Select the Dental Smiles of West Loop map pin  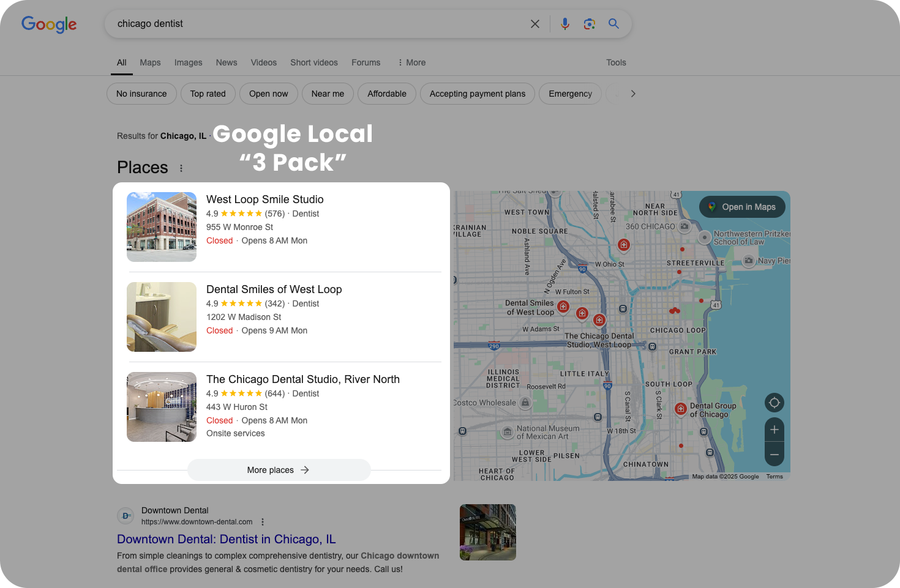coord(564,307)
